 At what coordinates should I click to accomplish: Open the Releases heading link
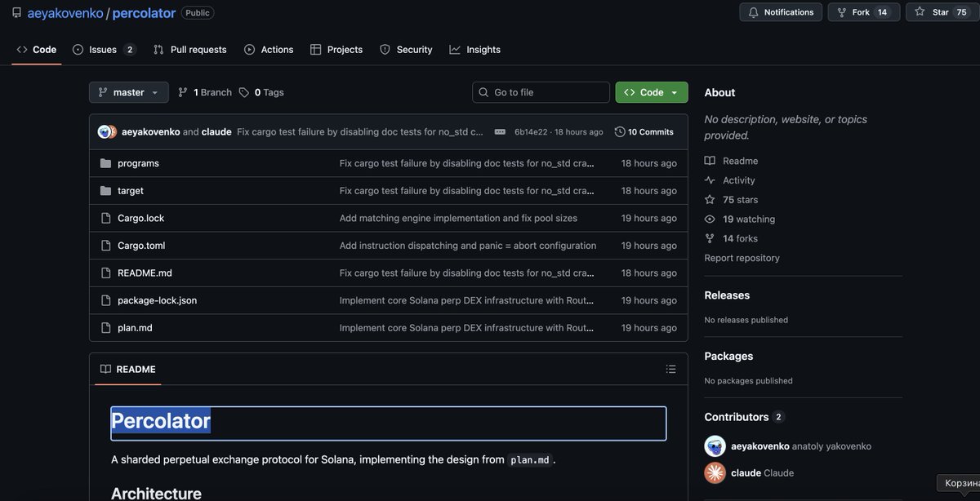(x=727, y=295)
